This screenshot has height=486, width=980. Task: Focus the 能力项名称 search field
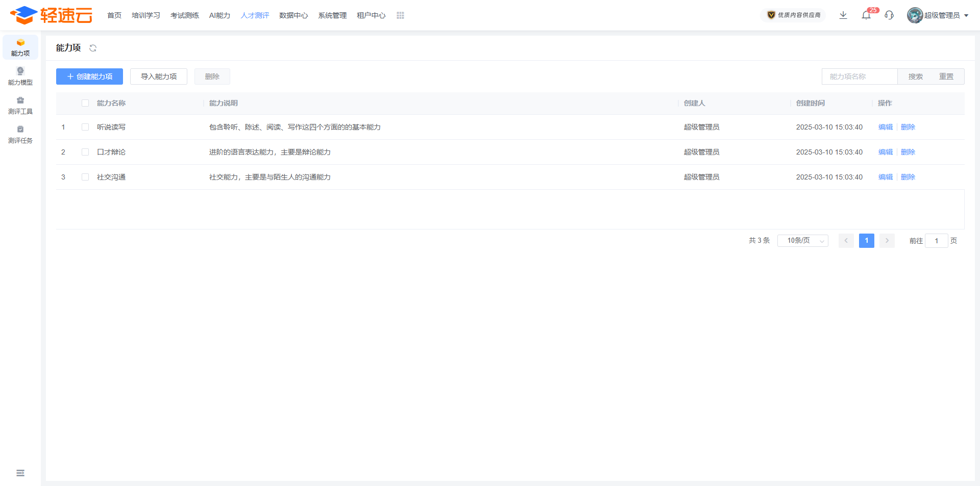[860, 76]
